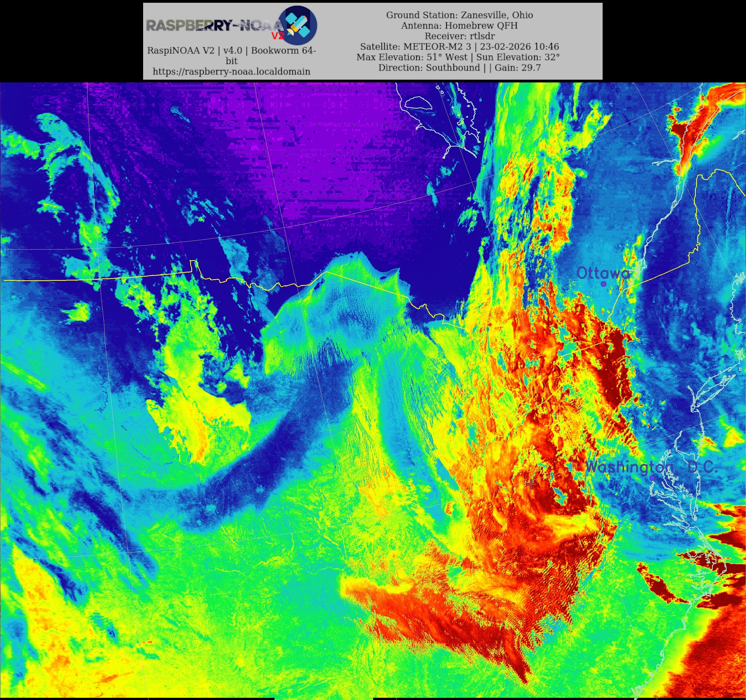Click the Washington, D.C. city marker dot
Viewport: 746px width, 700px height.
tap(652, 478)
